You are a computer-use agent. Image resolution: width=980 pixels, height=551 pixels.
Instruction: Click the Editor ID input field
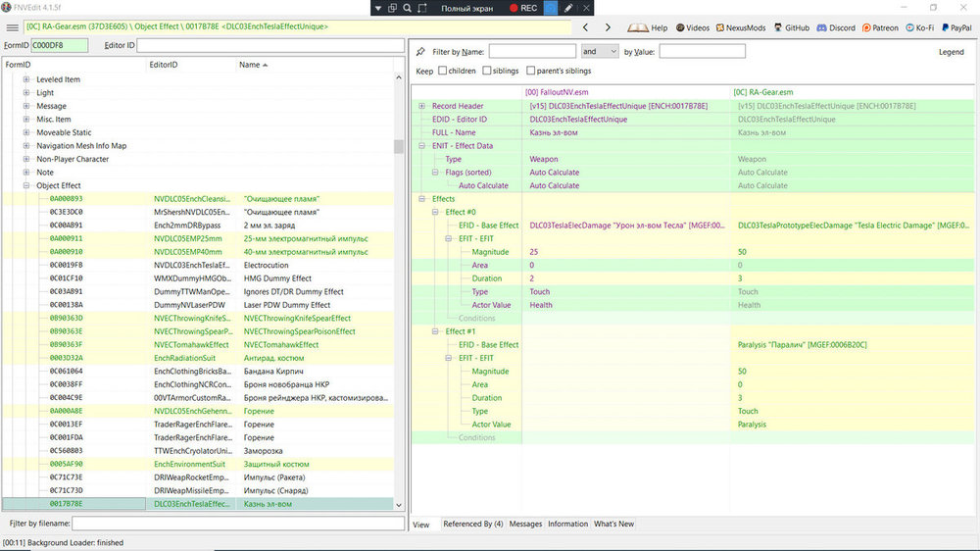270,45
